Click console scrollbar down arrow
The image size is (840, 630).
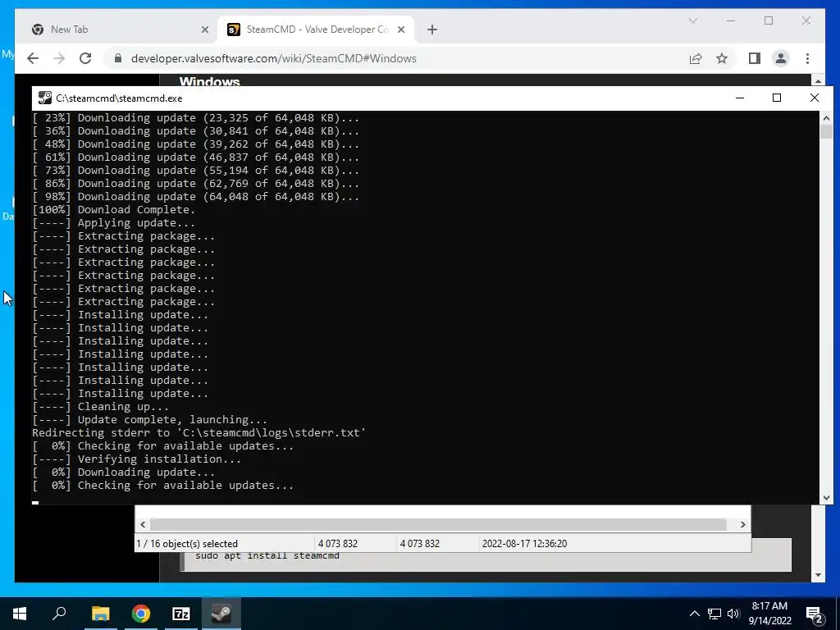(x=826, y=498)
